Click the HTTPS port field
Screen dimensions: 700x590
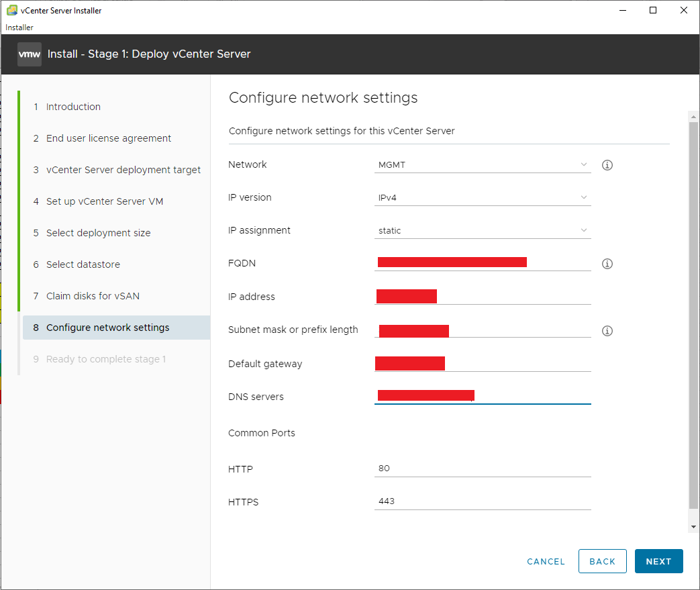[x=483, y=501]
